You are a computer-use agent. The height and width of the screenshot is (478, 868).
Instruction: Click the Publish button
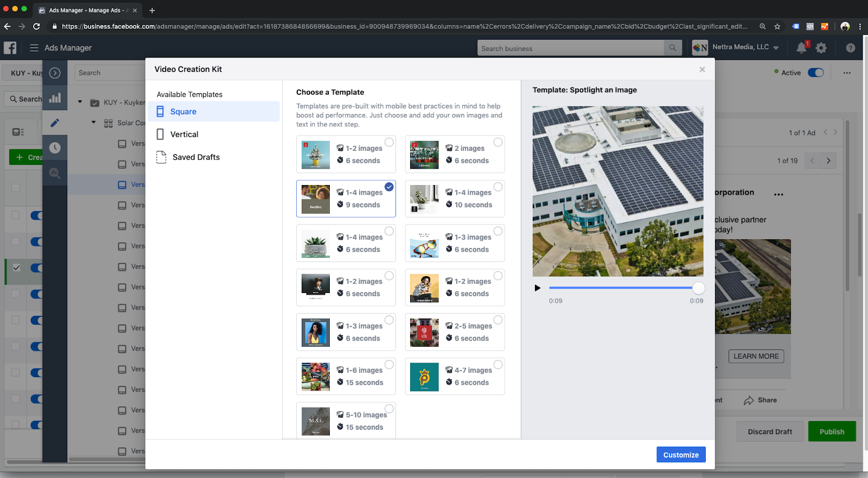832,431
